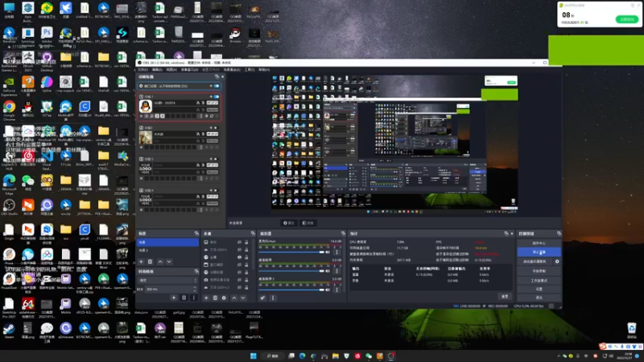
Task: Open the 视图(V) menu
Action: [171, 70]
